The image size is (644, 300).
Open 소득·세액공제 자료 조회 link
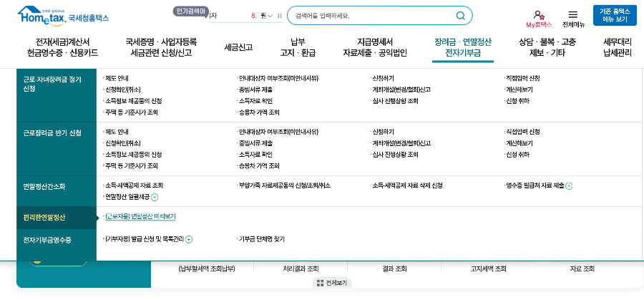(x=135, y=185)
